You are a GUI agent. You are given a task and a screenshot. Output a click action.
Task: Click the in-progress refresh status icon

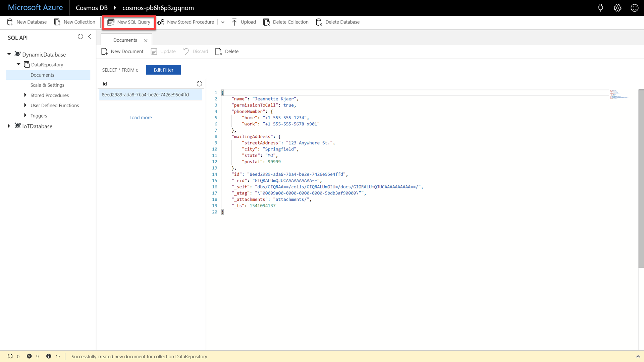click(10, 356)
